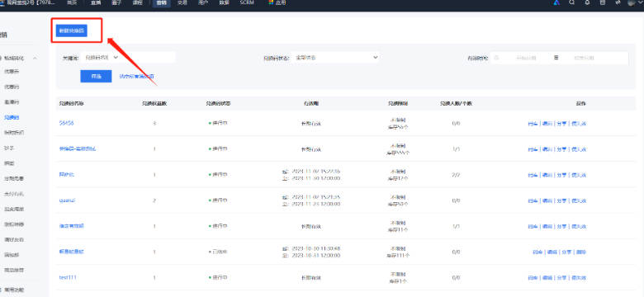
Task: Open the 优惠券 coupon sidebar item
Action: 12,72
